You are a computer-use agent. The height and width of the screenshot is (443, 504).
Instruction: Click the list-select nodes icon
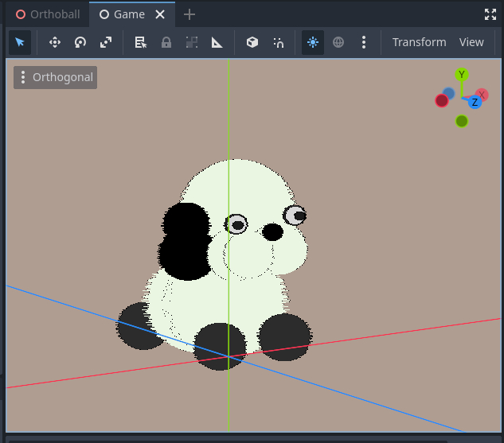(141, 42)
